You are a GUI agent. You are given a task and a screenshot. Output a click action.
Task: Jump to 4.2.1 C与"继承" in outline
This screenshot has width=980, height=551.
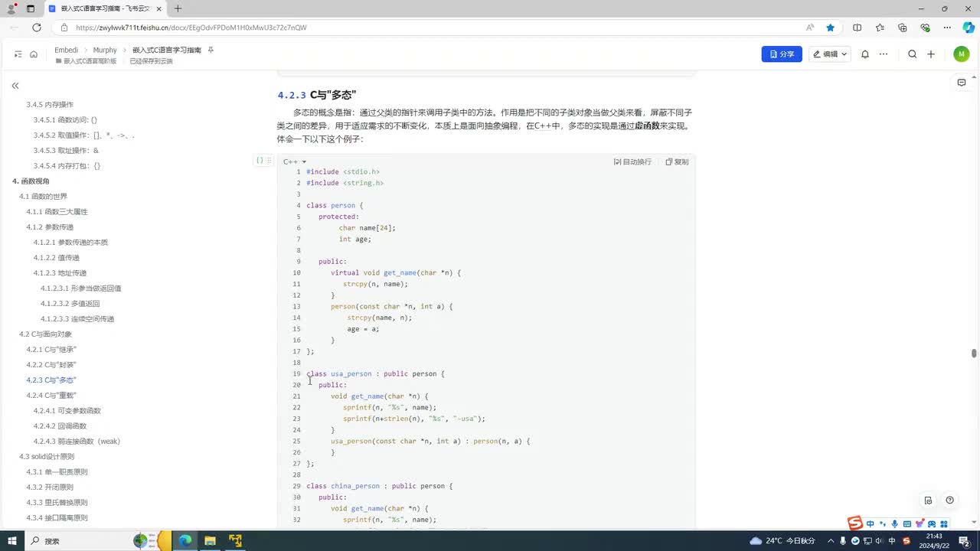(x=51, y=350)
